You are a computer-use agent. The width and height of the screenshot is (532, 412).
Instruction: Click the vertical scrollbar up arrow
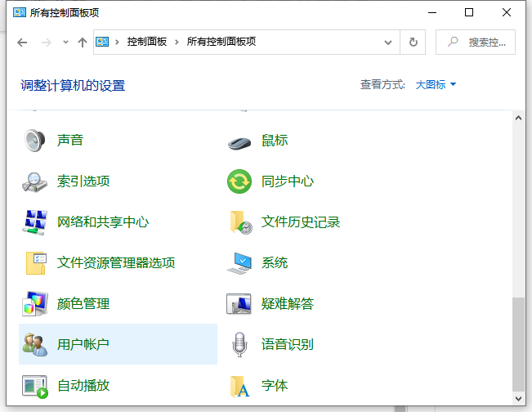click(518, 118)
